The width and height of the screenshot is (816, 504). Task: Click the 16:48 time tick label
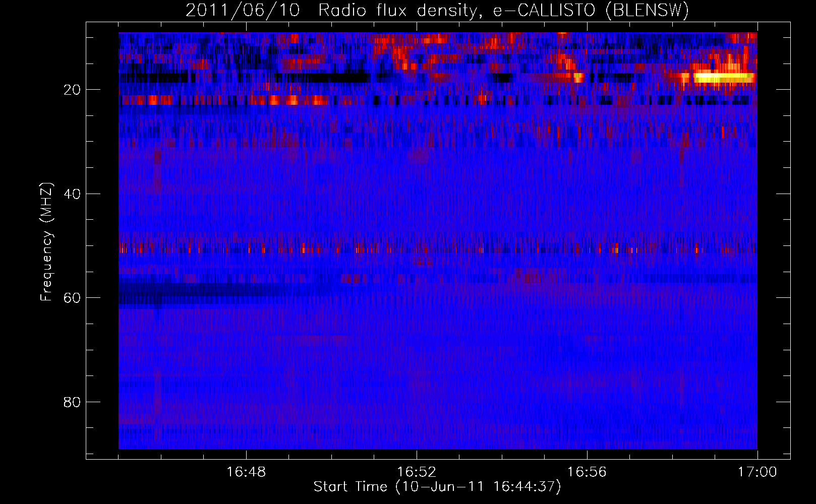point(246,472)
